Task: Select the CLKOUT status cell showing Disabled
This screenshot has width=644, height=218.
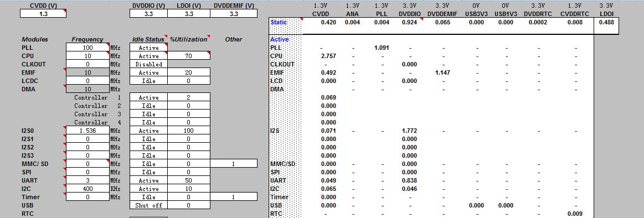Action: point(148,64)
